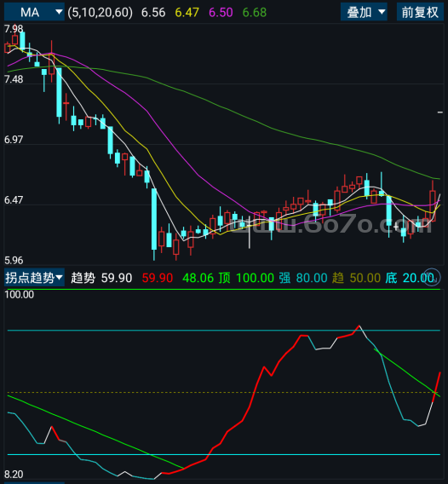The image size is (448, 484).
Task: Click the 100.00 indicator axis label
Action: 19,295
